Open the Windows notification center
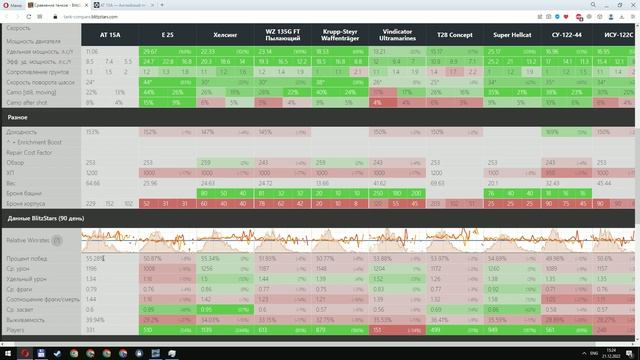 630,353
